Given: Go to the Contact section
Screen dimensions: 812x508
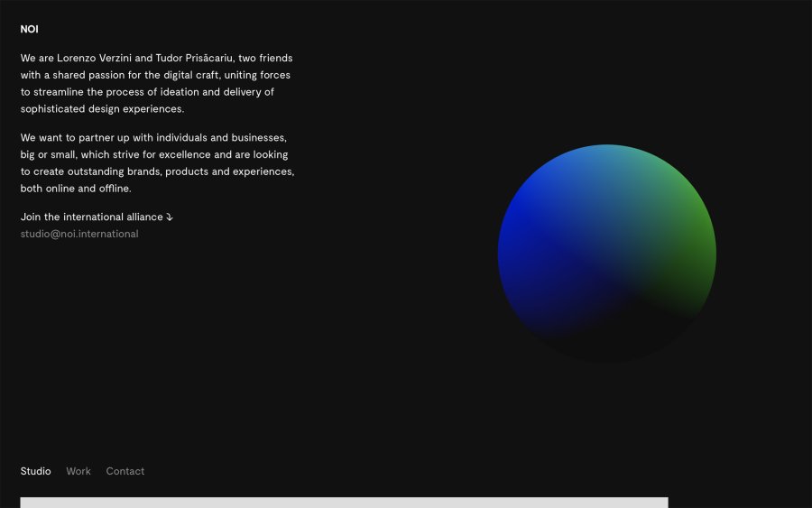Looking at the screenshot, I should click(125, 471).
